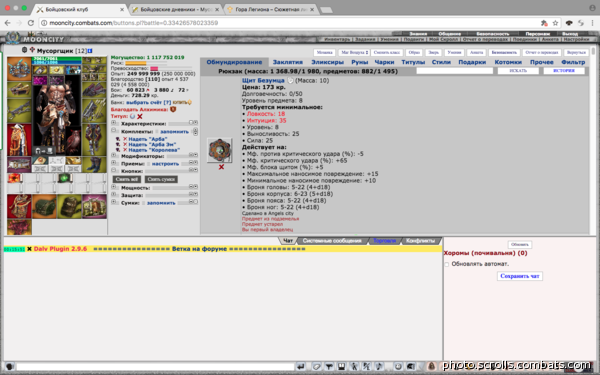Open the equipped boots item slot
This screenshot has width=600, height=375.
click(94, 165)
